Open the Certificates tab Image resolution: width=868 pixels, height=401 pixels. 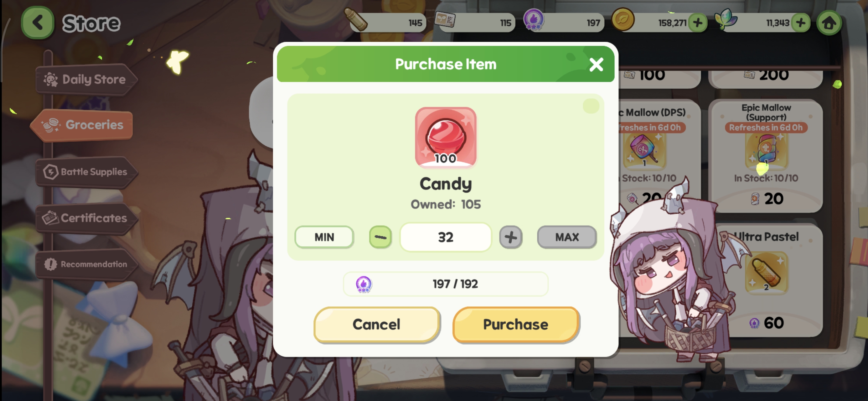(x=87, y=218)
